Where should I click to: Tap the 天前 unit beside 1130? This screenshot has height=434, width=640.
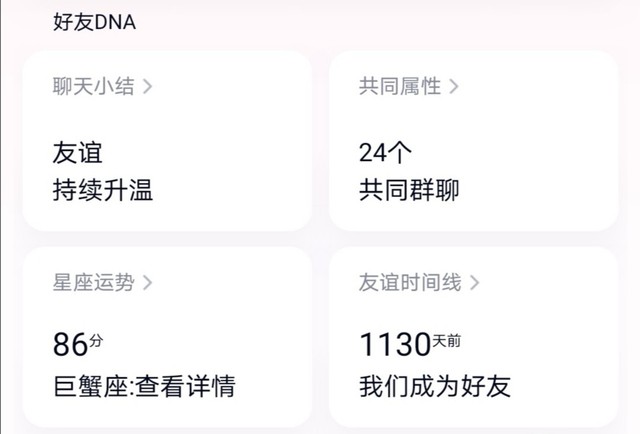(447, 342)
